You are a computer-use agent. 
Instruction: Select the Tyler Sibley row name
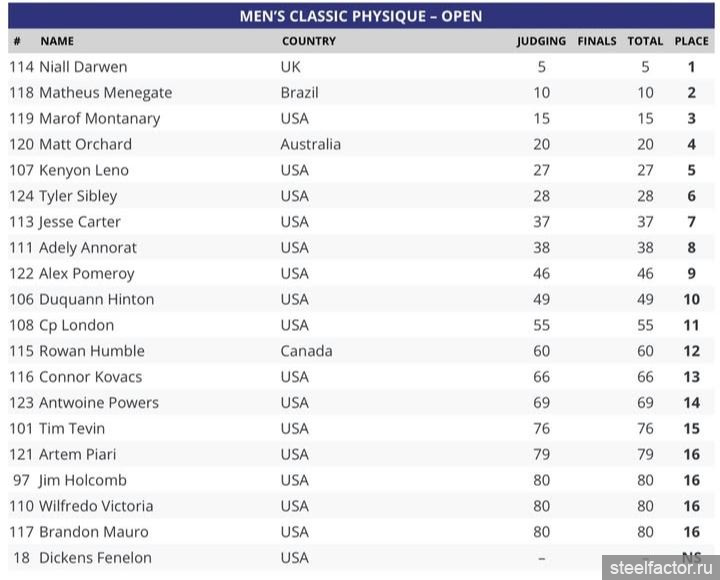pyautogui.click(x=78, y=196)
